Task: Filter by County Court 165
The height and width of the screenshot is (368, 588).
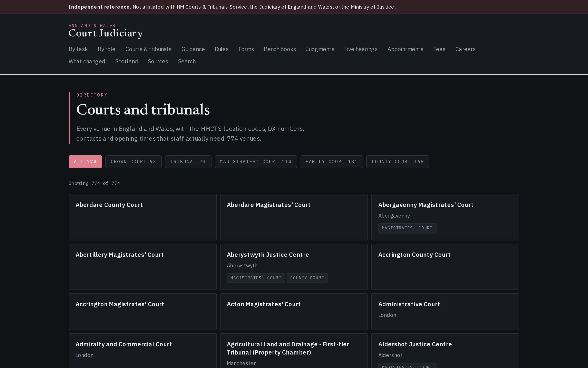Action: click(398, 162)
